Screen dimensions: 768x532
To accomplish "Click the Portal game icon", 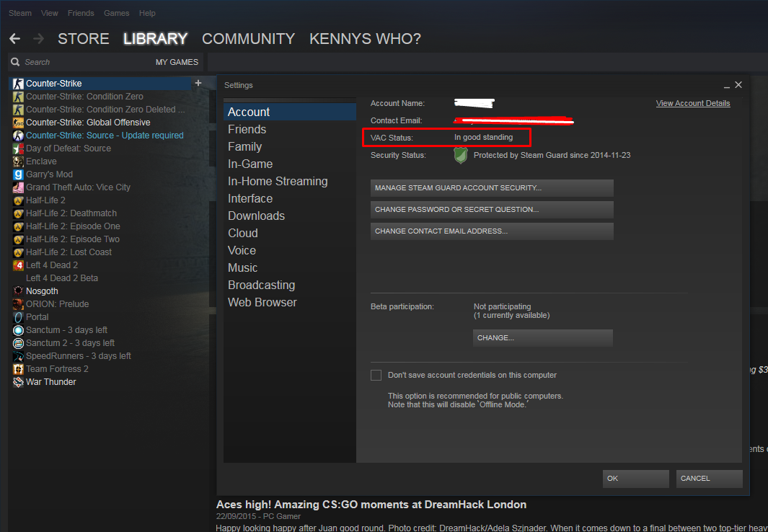I will [x=18, y=317].
